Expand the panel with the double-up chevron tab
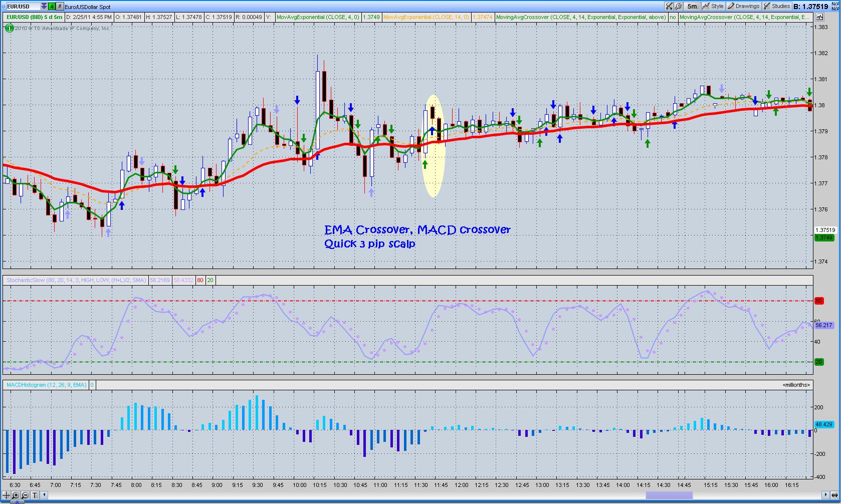Screen dimensions: 841x504 17,501
